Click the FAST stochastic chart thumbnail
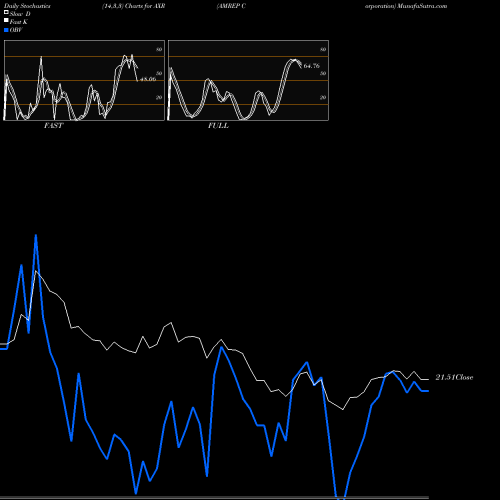The height and width of the screenshot is (500, 500). point(84,80)
